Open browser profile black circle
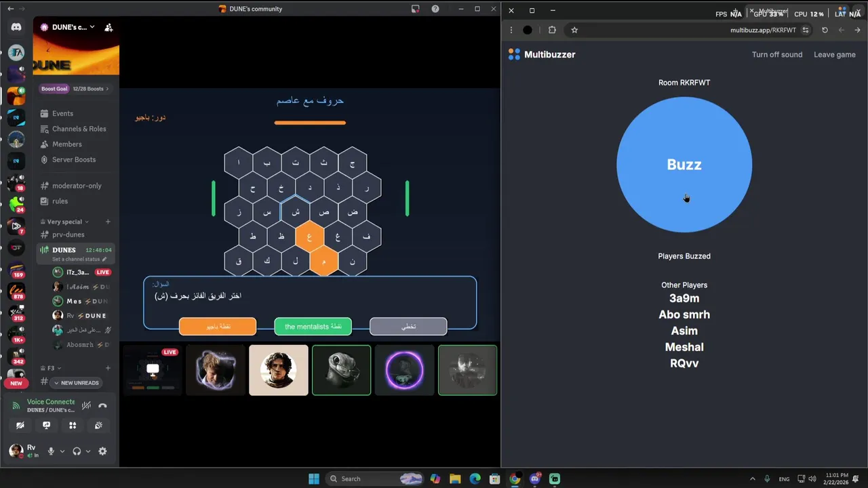 click(528, 30)
